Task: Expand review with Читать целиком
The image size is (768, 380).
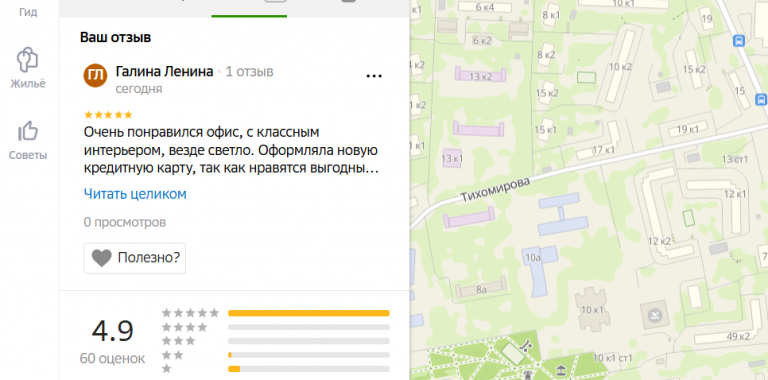Action: click(x=135, y=194)
